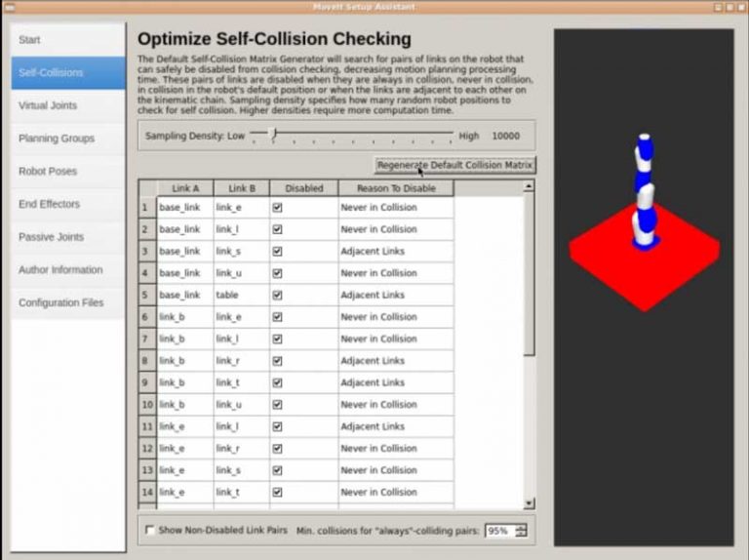749x560 pixels.
Task: Minimize the MoveIt Setup Assistant window
Action: [x=719, y=7]
